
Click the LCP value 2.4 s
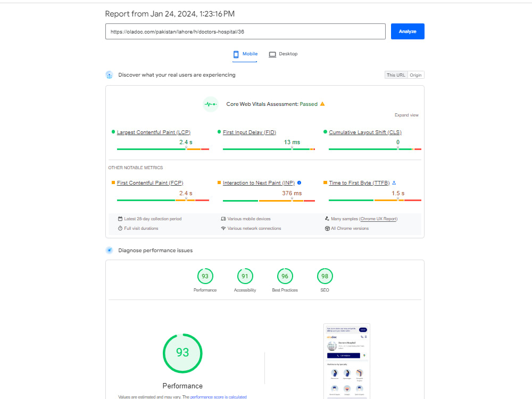(186, 142)
